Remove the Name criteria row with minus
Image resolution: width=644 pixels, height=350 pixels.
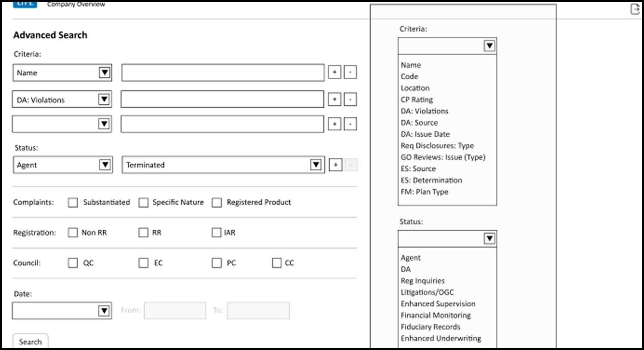[350, 73]
